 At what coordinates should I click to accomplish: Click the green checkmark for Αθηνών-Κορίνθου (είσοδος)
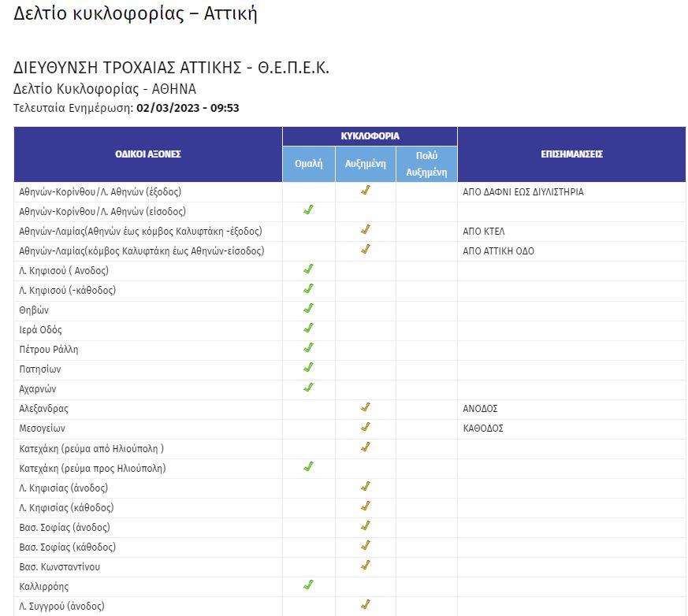click(x=308, y=210)
